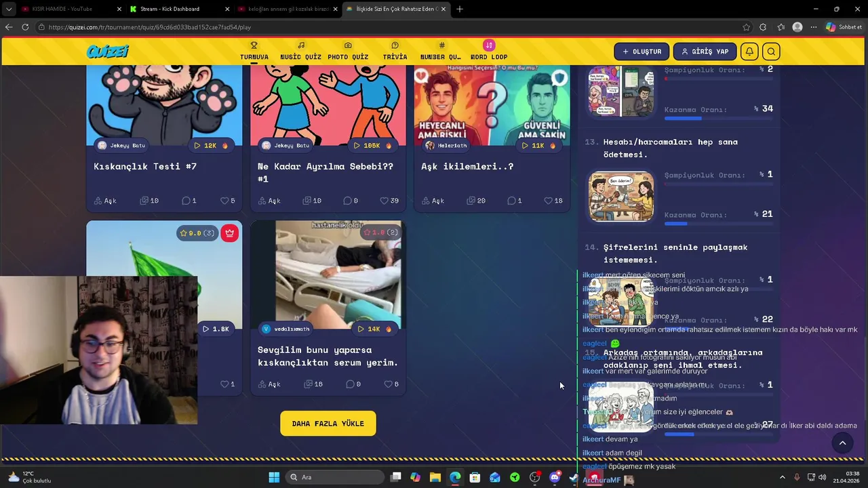Click the 1.0 star rating badge
This screenshot has width=868, height=488.
pos(380,232)
